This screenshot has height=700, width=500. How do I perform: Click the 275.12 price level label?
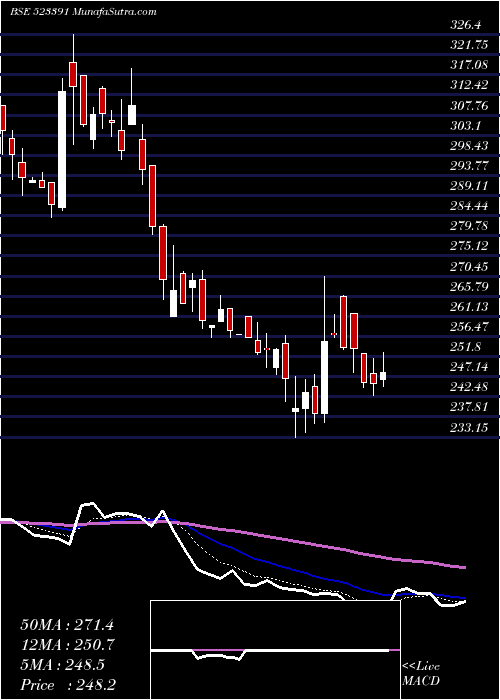coord(468,246)
